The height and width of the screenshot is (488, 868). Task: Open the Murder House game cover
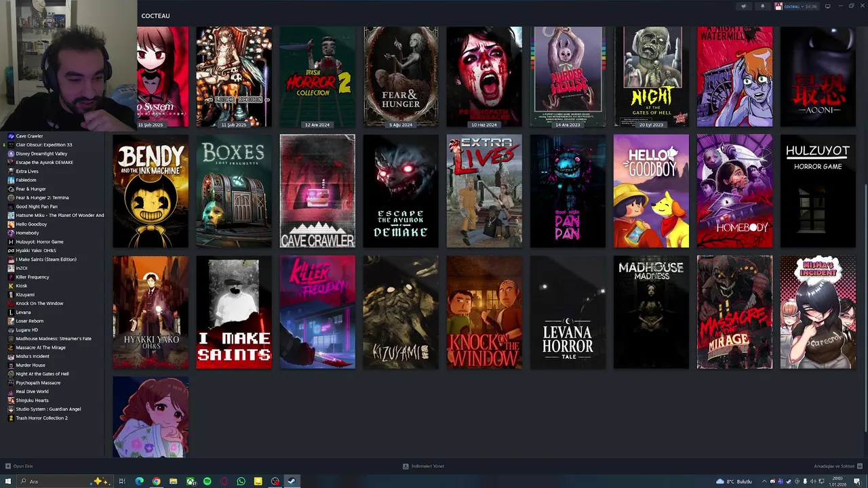point(568,77)
